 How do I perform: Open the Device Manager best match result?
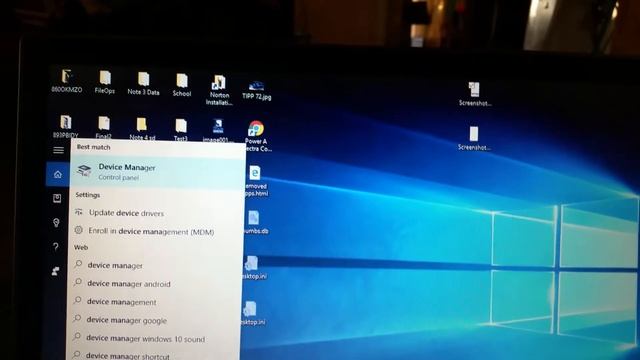point(157,172)
